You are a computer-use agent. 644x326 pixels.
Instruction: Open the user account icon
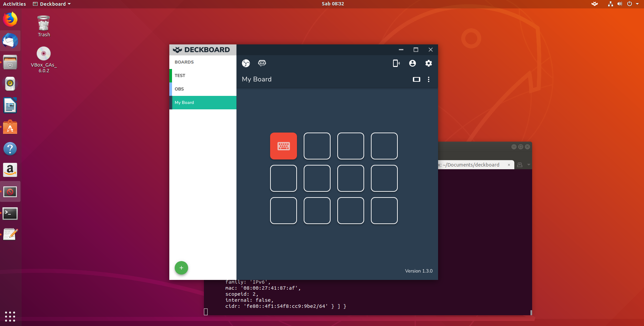(413, 63)
